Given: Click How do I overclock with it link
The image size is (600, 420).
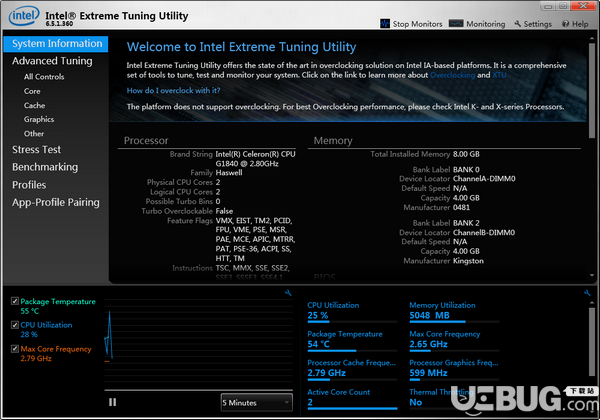Looking at the screenshot, I should tap(173, 91).
